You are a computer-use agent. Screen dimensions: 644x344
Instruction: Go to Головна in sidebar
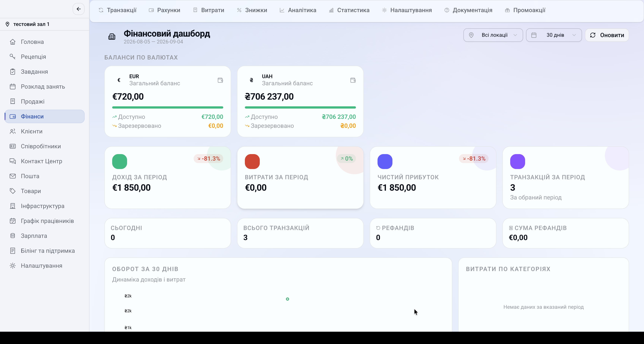tap(45, 42)
